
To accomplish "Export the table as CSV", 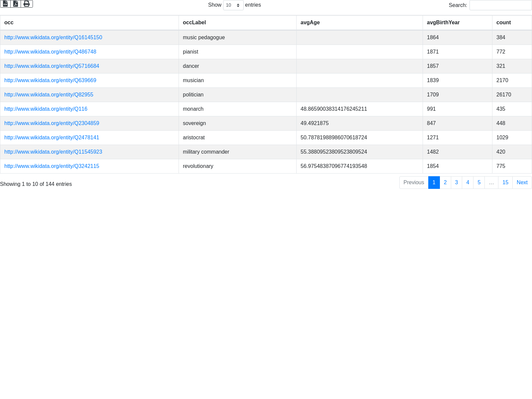I will pos(5,4).
